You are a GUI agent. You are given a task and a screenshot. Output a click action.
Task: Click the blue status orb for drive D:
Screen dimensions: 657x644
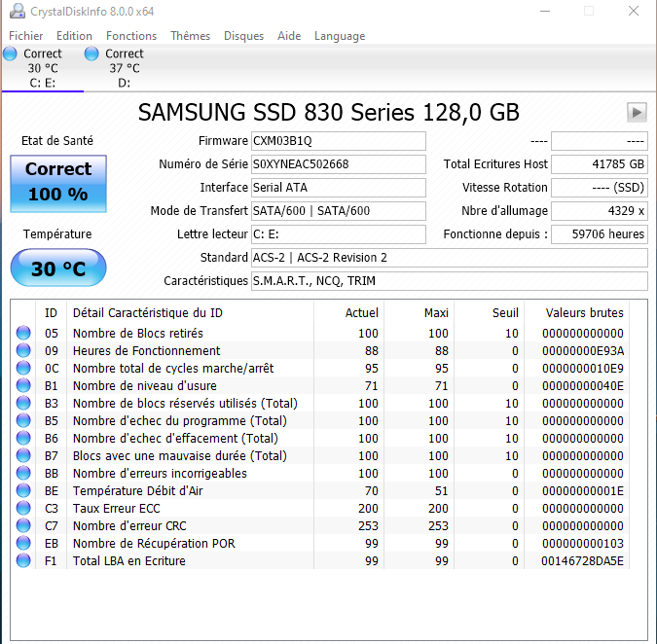[91, 54]
